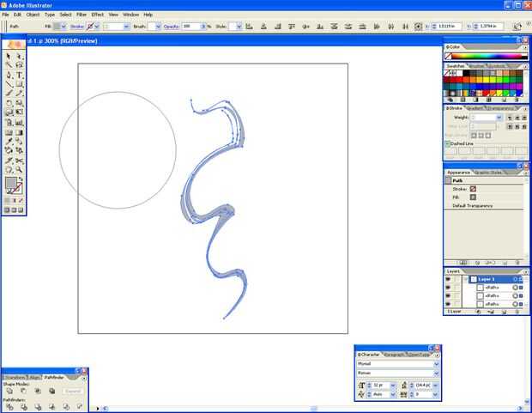This screenshot has width=532, height=413.
Task: Choose the Rotate tool
Action: (x=9, y=102)
